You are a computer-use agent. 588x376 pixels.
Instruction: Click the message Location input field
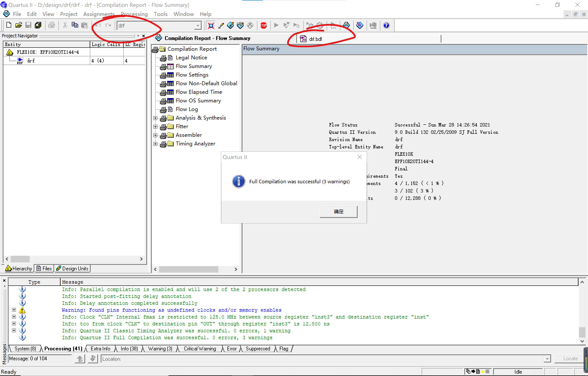(322, 359)
